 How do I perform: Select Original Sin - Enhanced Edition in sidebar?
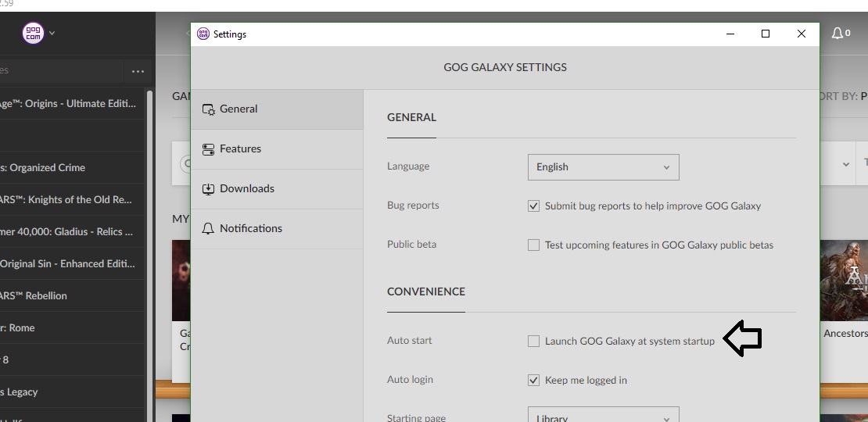coord(72,264)
